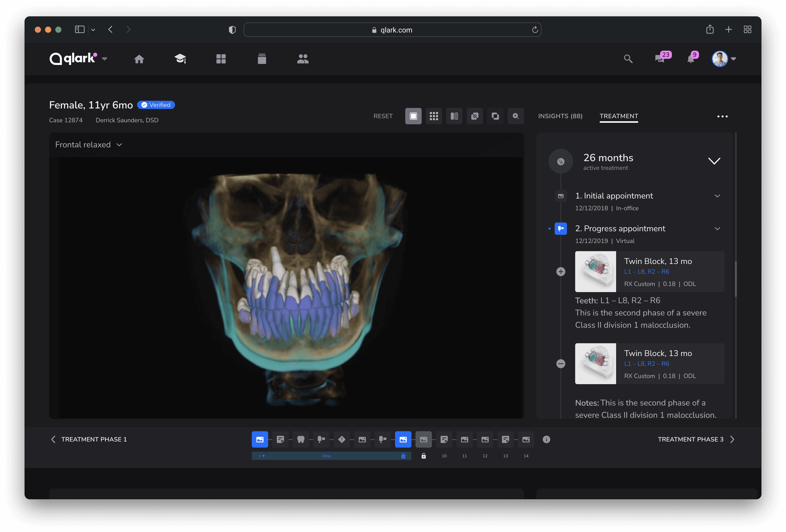Enable the side-by-side compare view

coord(454,116)
